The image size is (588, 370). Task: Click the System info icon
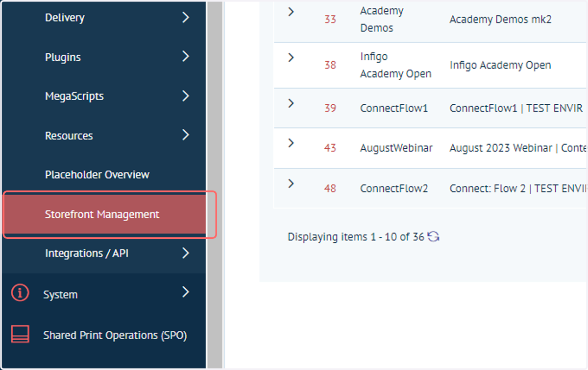coord(20,293)
